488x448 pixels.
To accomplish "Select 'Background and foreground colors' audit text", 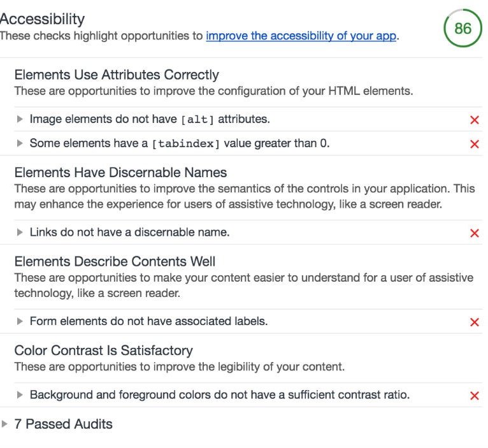I will pyautogui.click(x=219, y=395).
